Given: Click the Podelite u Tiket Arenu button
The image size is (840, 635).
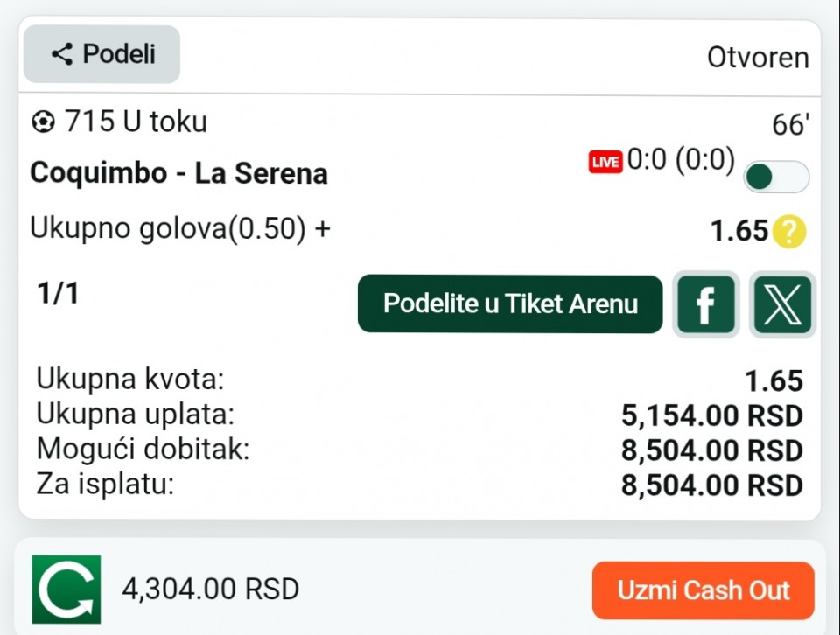Looking at the screenshot, I should click(510, 304).
